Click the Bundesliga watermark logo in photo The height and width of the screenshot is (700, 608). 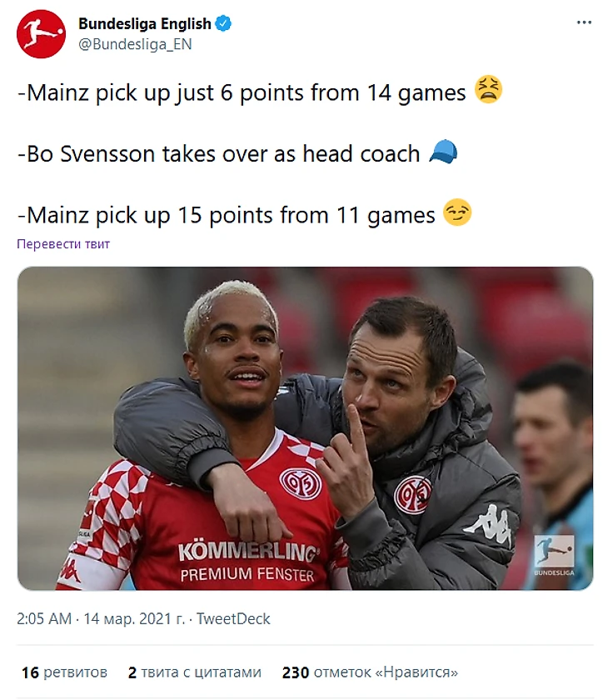click(554, 555)
